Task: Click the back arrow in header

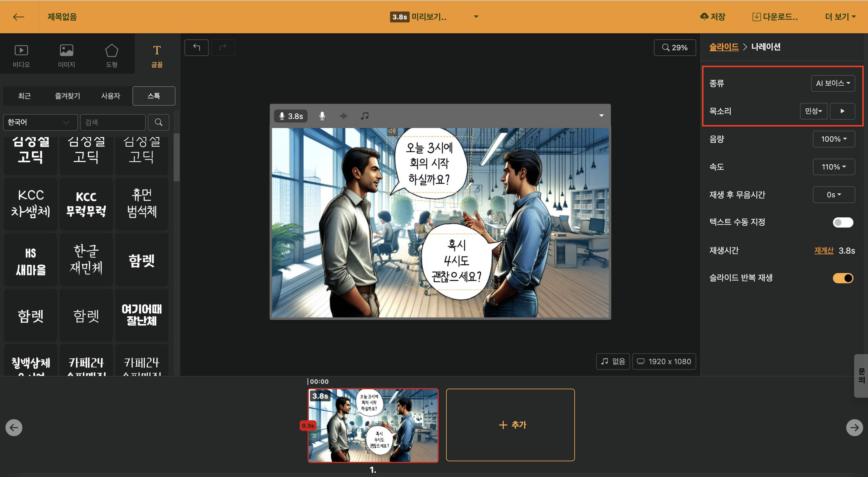Action: tap(18, 17)
